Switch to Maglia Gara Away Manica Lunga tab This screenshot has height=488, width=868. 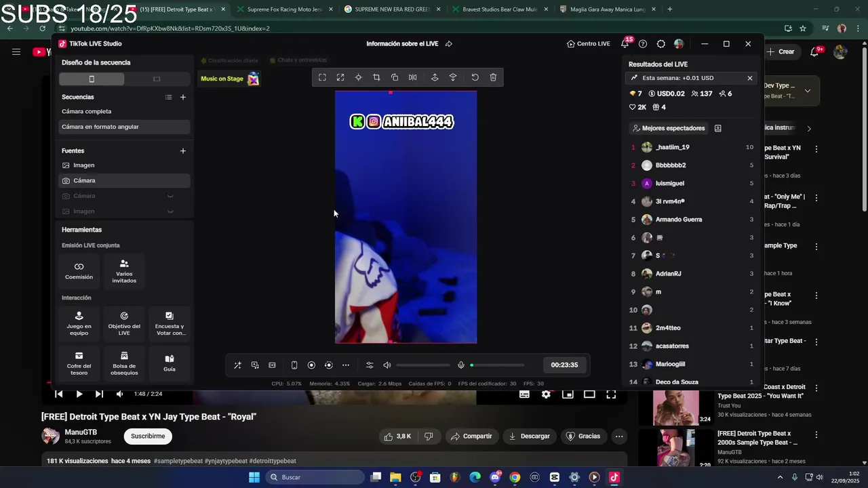pos(608,9)
